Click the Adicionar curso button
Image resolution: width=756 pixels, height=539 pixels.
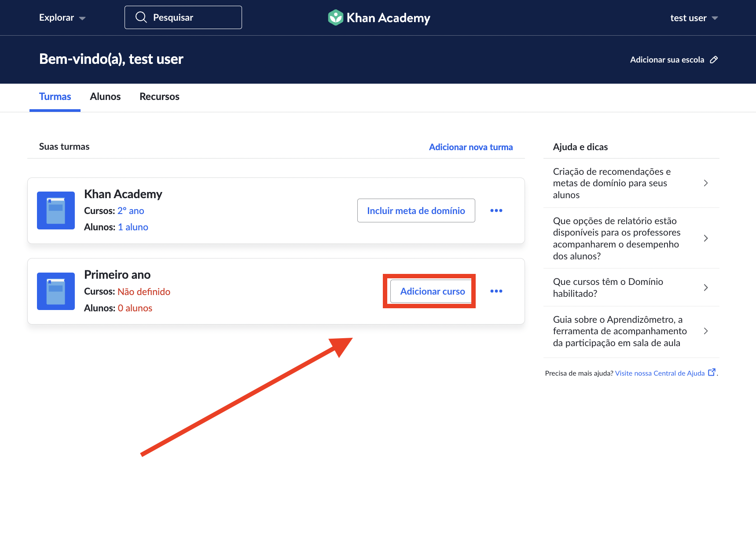[433, 291]
